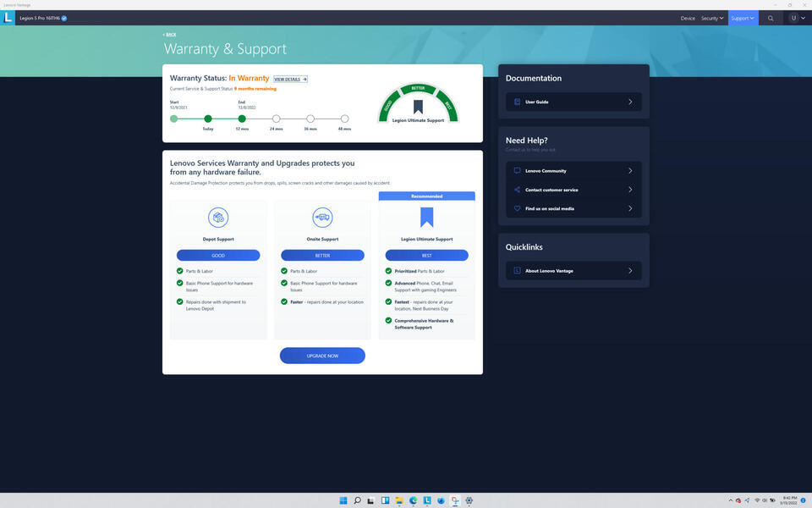Click the clock and date in taskbar

[x=790, y=500]
